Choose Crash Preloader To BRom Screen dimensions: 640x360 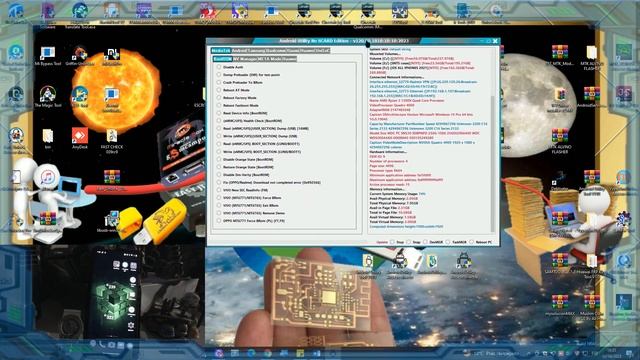pyautogui.click(x=240, y=82)
